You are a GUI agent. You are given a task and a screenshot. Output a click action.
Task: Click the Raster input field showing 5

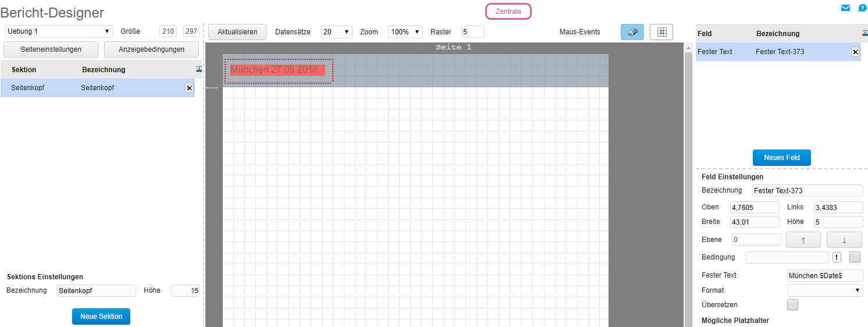coord(472,32)
